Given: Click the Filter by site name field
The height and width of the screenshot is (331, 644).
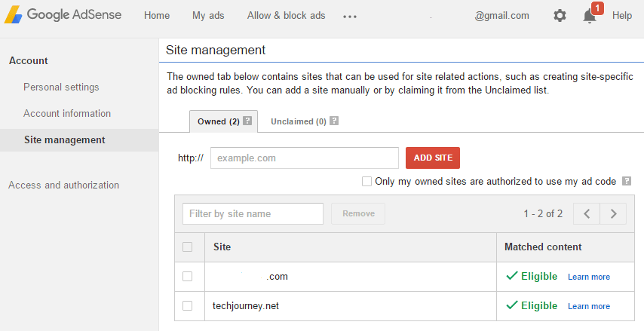Looking at the screenshot, I should [253, 213].
